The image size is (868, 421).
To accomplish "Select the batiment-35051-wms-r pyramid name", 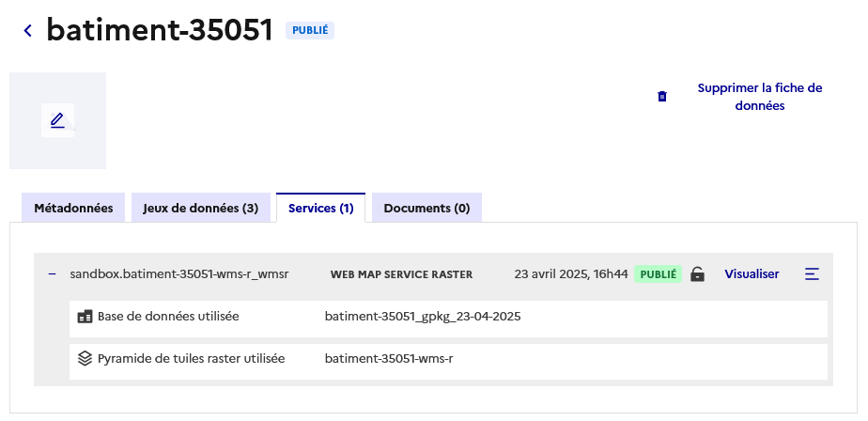I will (x=389, y=358).
